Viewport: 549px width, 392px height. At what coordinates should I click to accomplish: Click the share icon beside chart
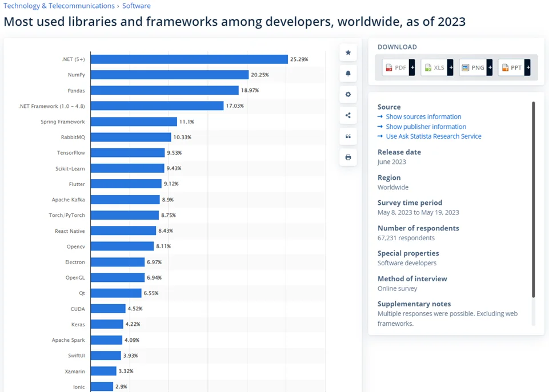(x=348, y=115)
